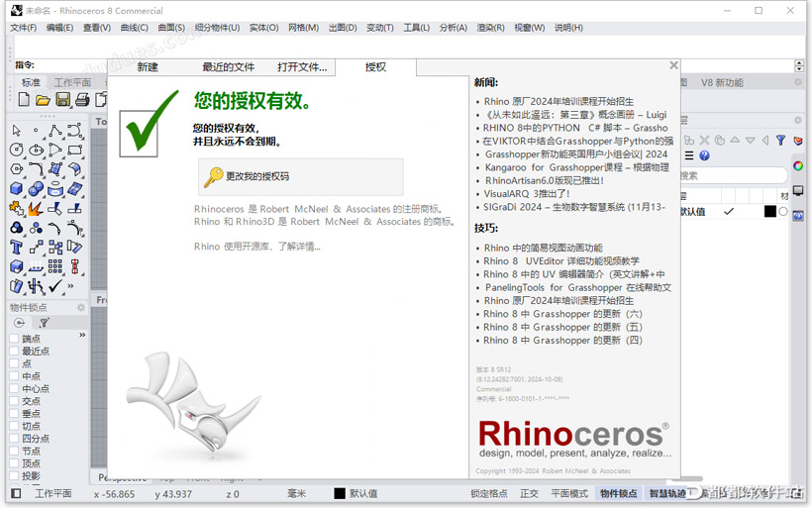812x508 pixels.
Task: Open the 了解详情... open source link
Action: point(299,247)
